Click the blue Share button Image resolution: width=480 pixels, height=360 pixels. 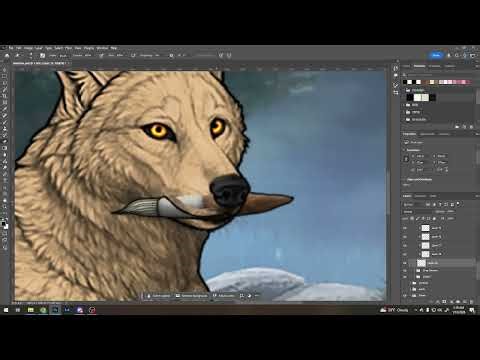click(x=436, y=55)
